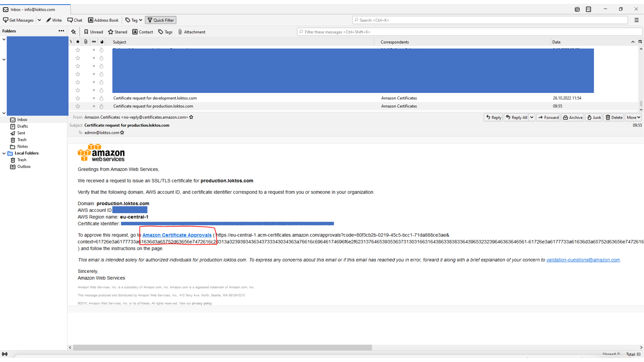Delete the message

614,117
